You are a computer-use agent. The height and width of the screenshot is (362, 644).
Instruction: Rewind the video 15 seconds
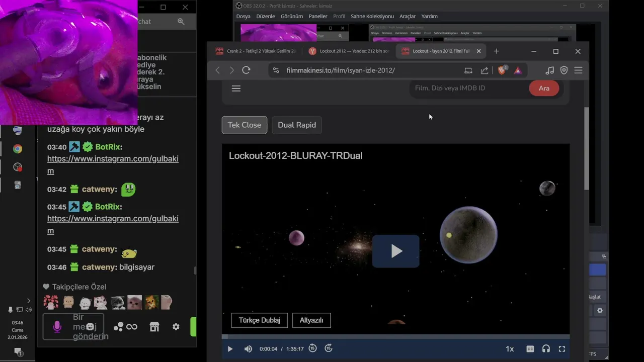click(x=312, y=348)
